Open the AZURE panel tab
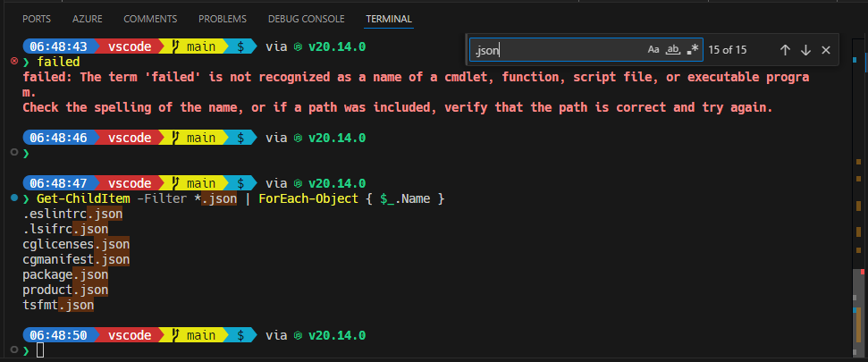Viewport: 868px width, 362px height. pos(88,18)
